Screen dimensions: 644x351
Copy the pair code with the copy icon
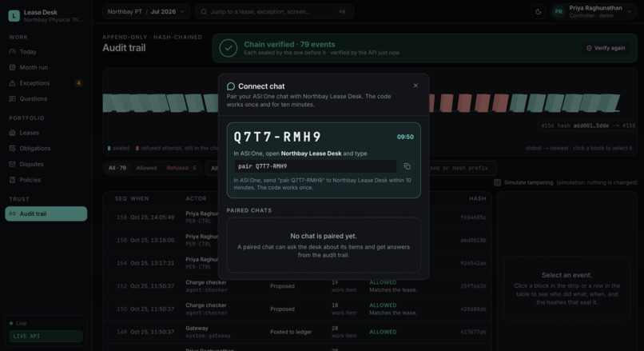pyautogui.click(x=407, y=166)
